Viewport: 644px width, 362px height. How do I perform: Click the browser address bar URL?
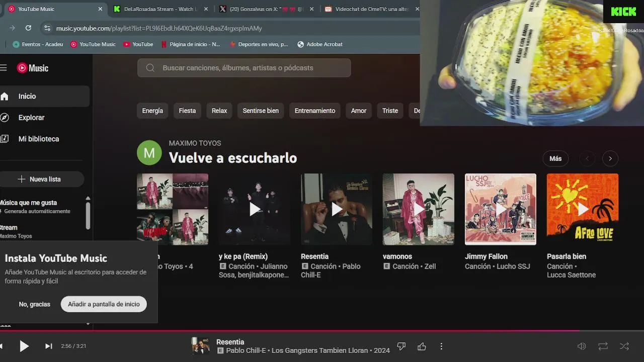[x=159, y=28]
